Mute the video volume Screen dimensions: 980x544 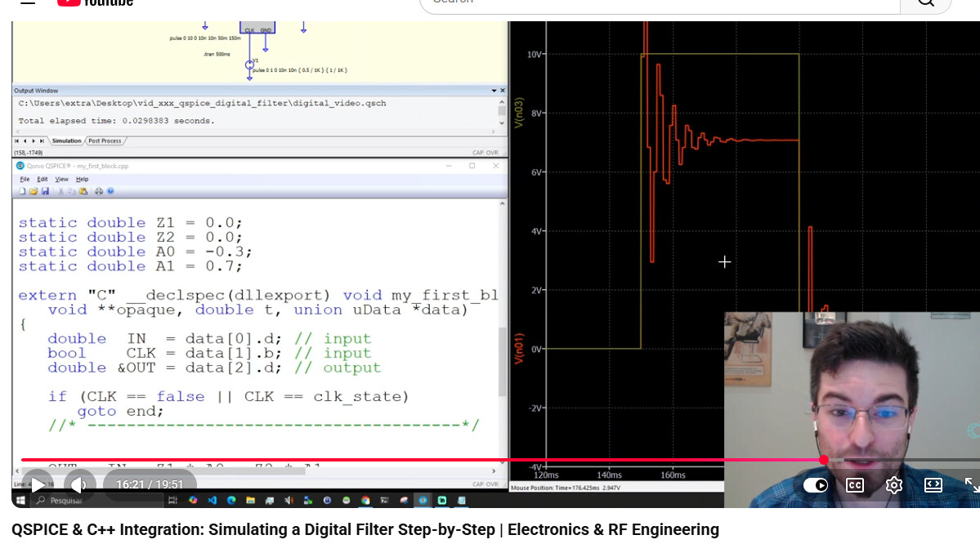click(x=79, y=485)
